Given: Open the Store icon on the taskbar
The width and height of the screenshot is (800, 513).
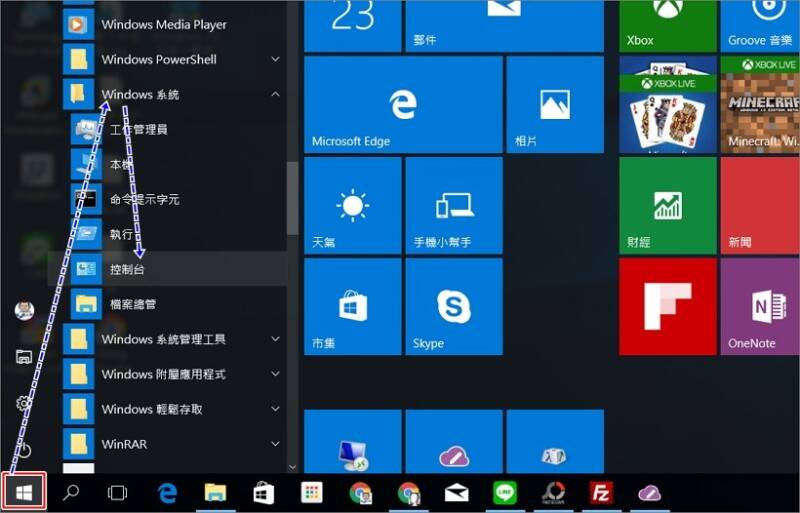Looking at the screenshot, I should (x=263, y=493).
